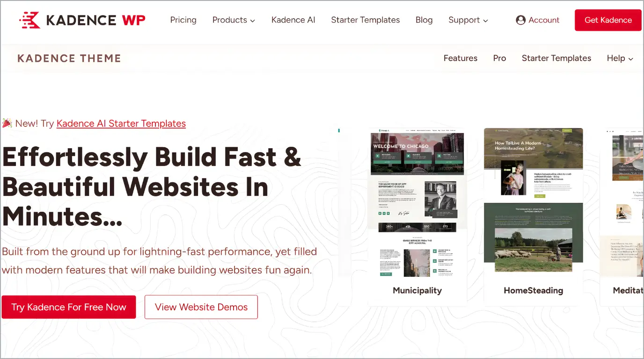Navigate to Kadence AI
The width and height of the screenshot is (644, 359).
tap(293, 20)
